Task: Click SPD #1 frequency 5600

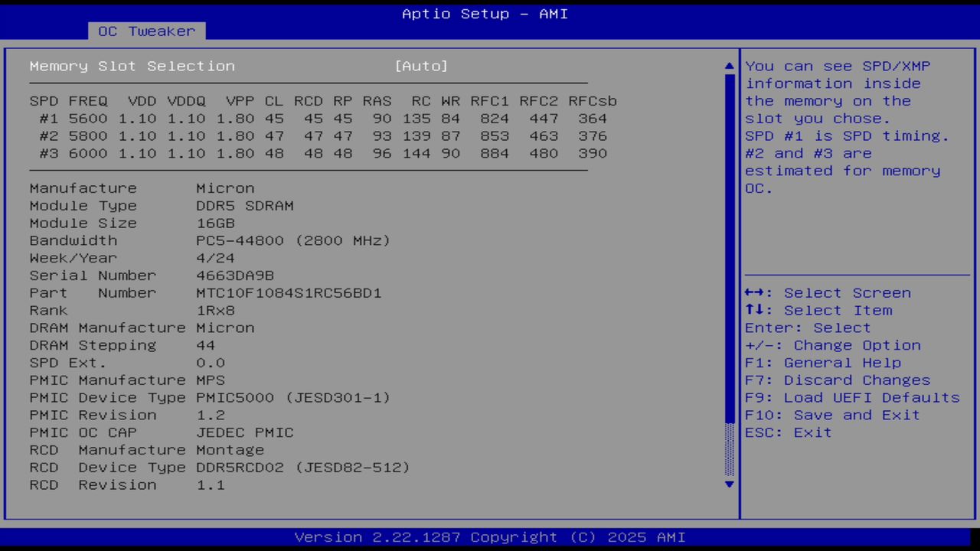Action: click(x=88, y=119)
